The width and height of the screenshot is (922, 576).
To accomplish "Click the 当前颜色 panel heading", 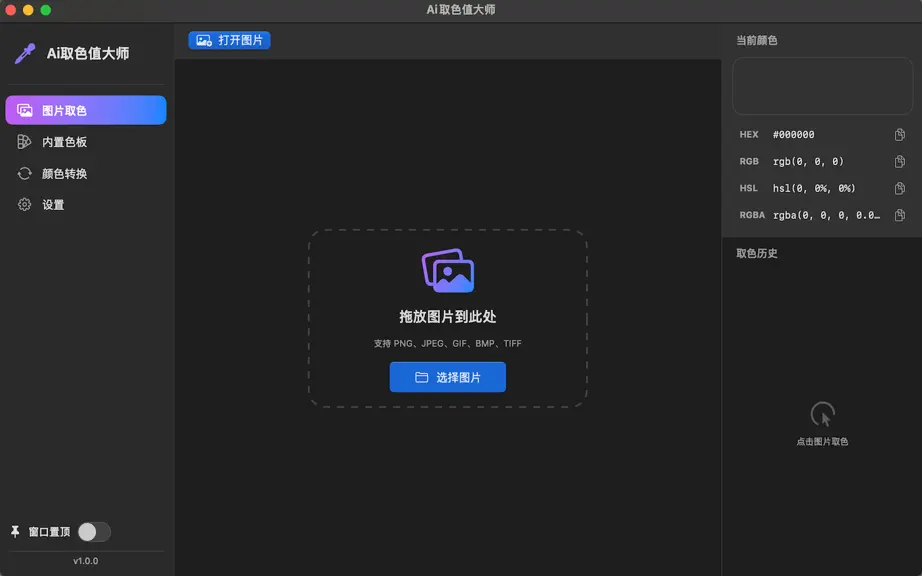I will [x=757, y=40].
